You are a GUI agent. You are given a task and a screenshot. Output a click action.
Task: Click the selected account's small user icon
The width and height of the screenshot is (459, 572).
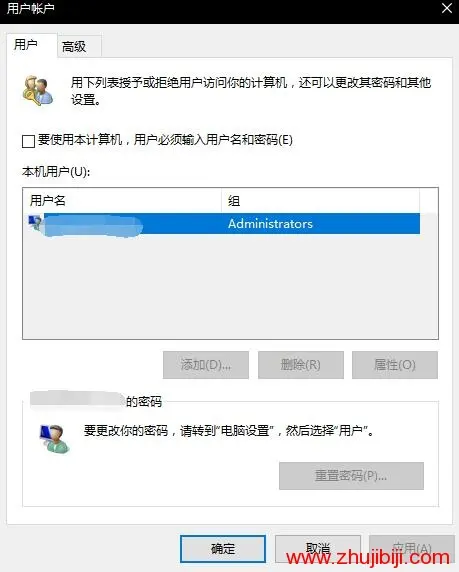pos(35,223)
